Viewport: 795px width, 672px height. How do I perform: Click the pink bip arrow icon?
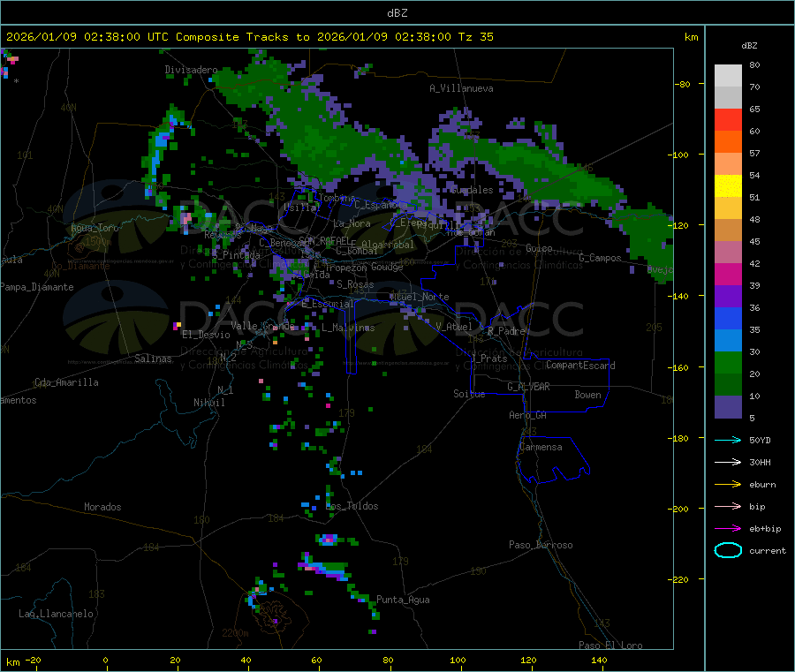coord(728,506)
